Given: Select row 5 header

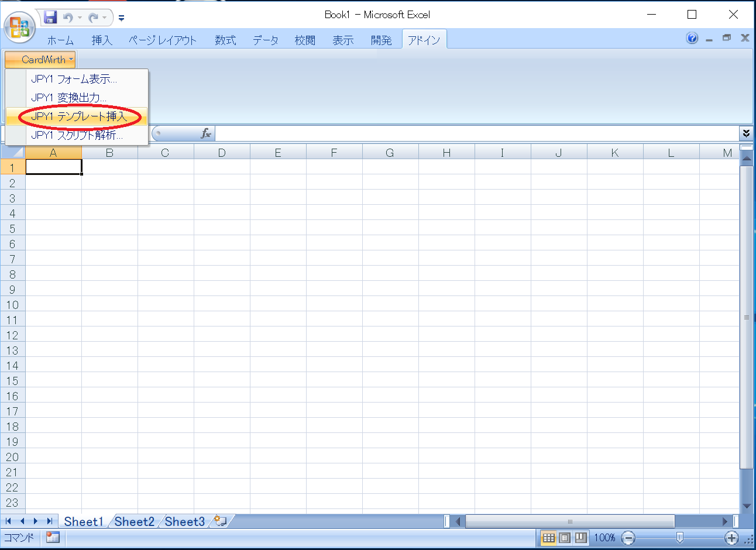Looking at the screenshot, I should click(x=12, y=228).
